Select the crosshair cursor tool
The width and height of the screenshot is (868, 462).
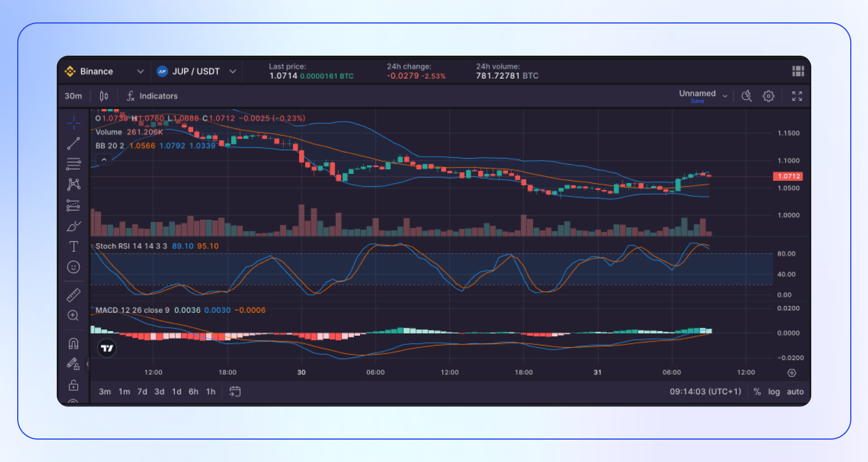73,123
